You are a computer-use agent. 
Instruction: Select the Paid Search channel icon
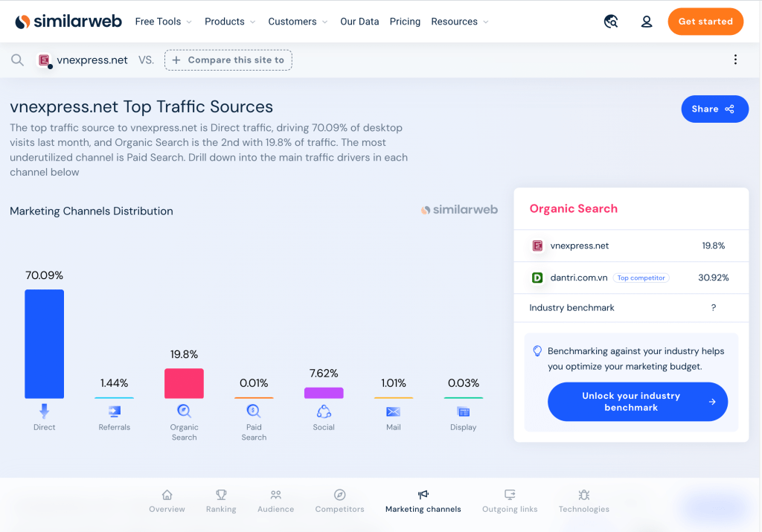(254, 411)
